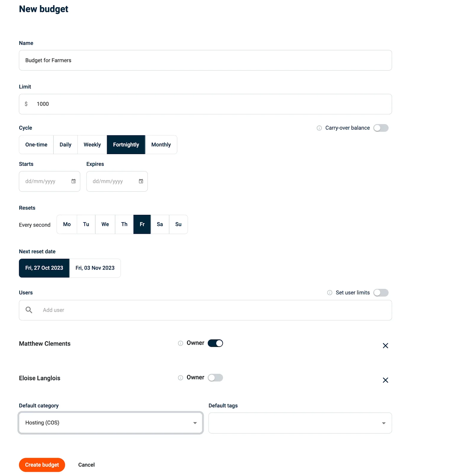Set reset day to We
This screenshot has height=476, width=467.
click(x=105, y=224)
